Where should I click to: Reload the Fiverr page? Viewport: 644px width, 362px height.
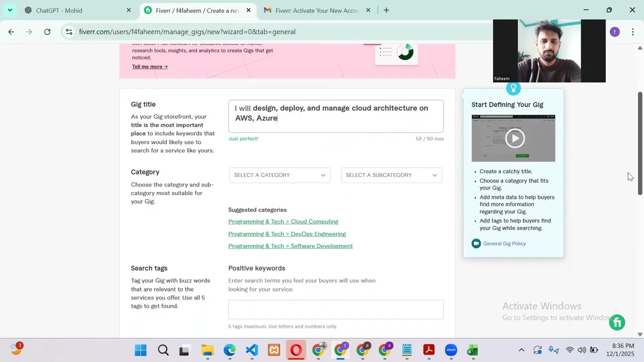click(x=47, y=32)
